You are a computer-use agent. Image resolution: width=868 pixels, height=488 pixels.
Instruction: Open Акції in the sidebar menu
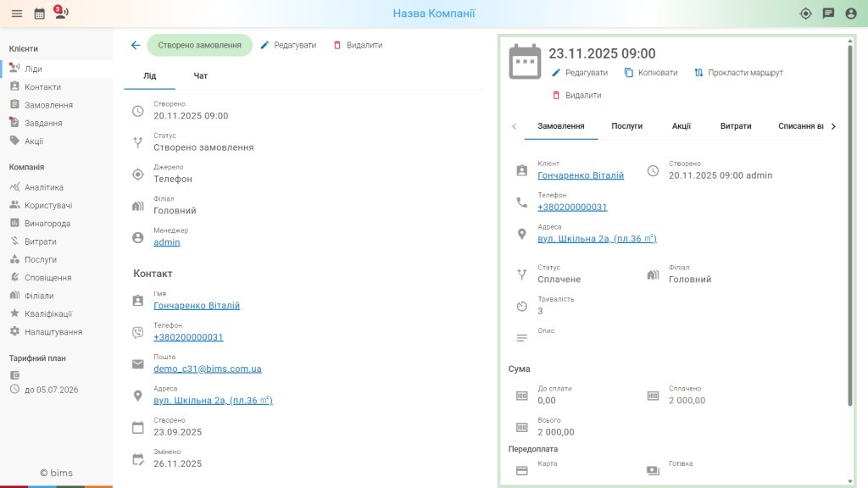[x=57, y=141]
